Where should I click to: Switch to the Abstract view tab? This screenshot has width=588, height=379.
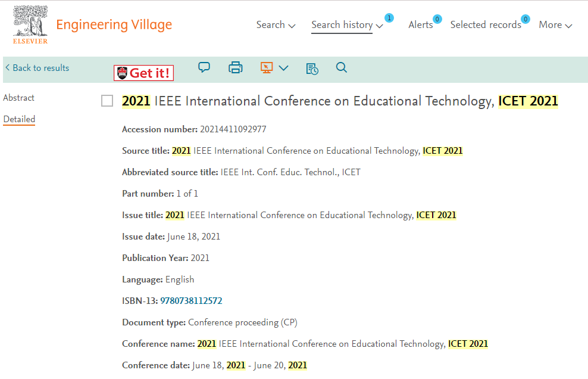pyautogui.click(x=19, y=98)
